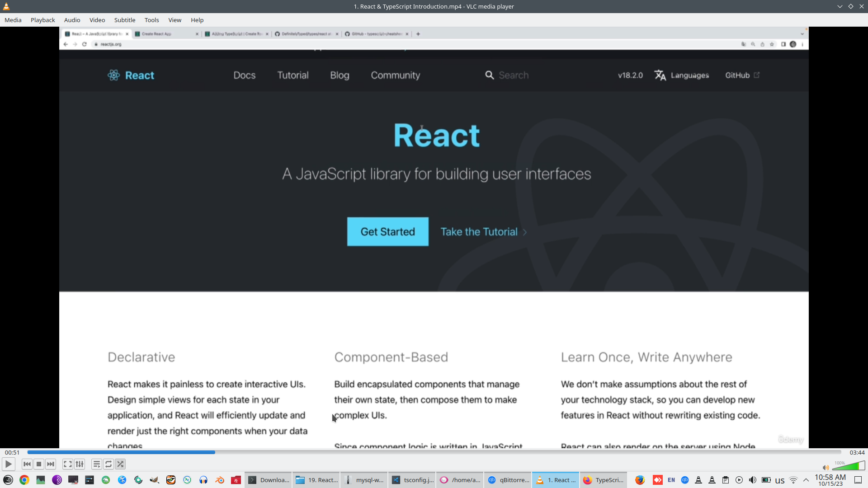Viewport: 868px width, 488px height.
Task: Stop playback with the stop icon
Action: 39,464
